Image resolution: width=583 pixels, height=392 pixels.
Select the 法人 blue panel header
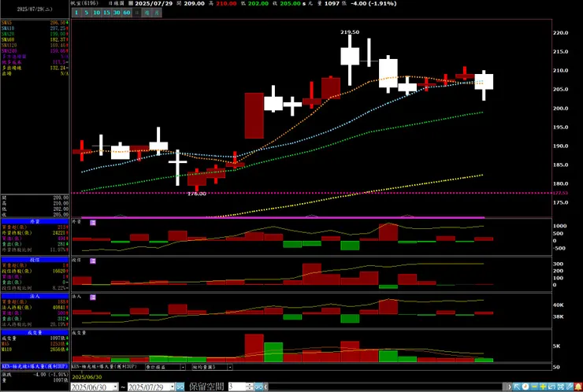[35, 296]
